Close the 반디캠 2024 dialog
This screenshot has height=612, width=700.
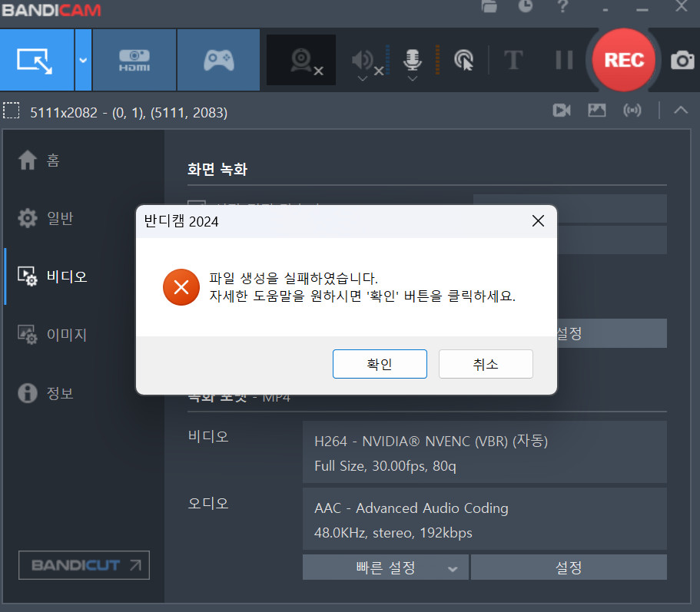point(539,220)
